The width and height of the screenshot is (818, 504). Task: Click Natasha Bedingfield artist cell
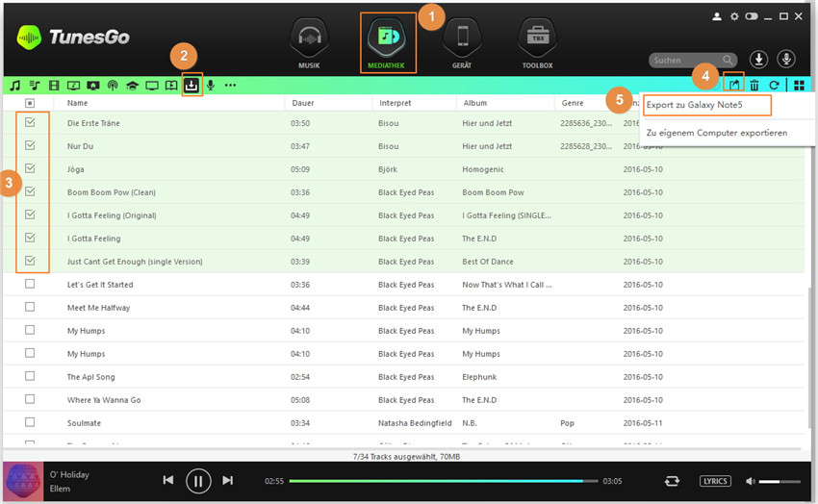(415, 423)
